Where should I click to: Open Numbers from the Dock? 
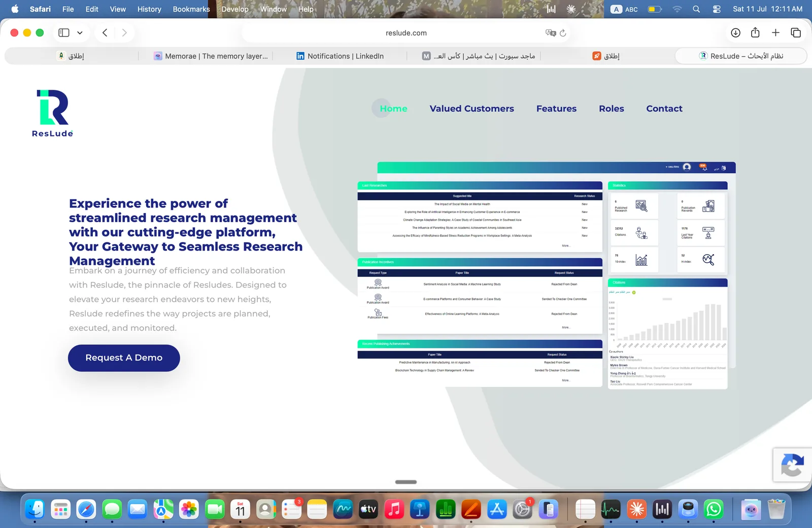click(446, 509)
